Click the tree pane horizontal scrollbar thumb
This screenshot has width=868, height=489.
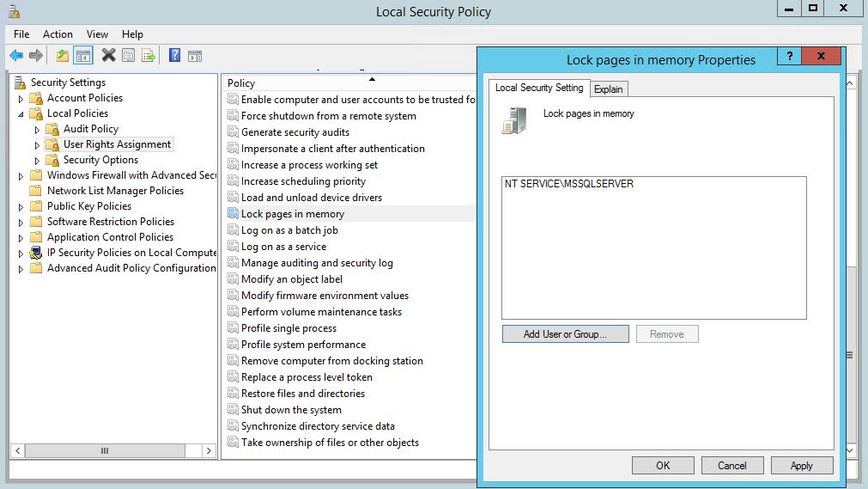pyautogui.click(x=105, y=450)
